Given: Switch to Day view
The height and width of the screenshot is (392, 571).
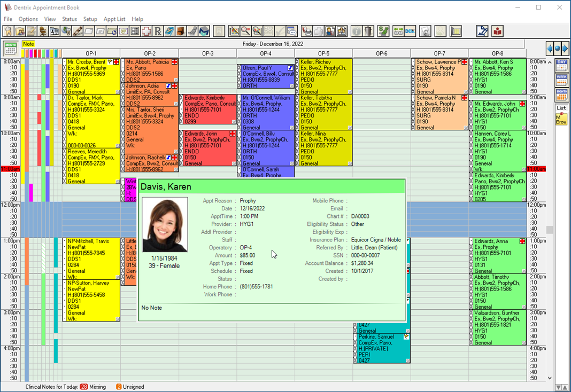Looking at the screenshot, I should click(561, 65).
